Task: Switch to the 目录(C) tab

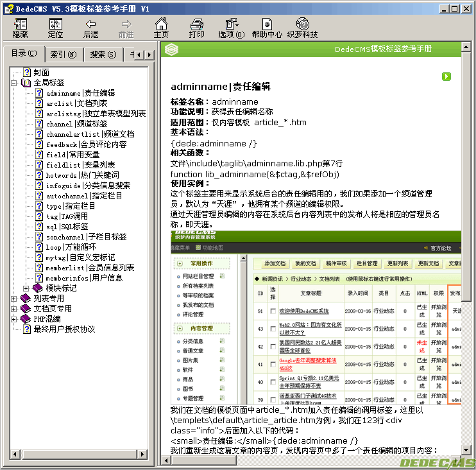Action: click(24, 53)
